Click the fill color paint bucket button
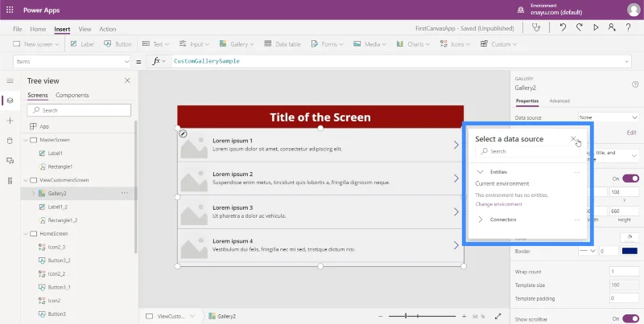Screen dimensions: 644x324 [630, 237]
